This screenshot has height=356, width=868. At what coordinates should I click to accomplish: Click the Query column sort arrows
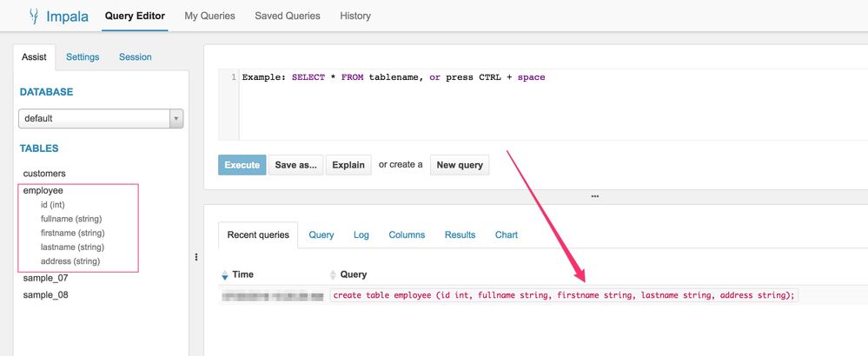tap(333, 275)
